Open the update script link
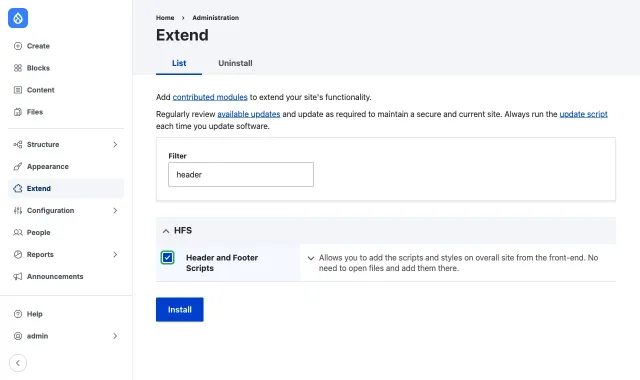This screenshot has height=380, width=640. coord(583,114)
